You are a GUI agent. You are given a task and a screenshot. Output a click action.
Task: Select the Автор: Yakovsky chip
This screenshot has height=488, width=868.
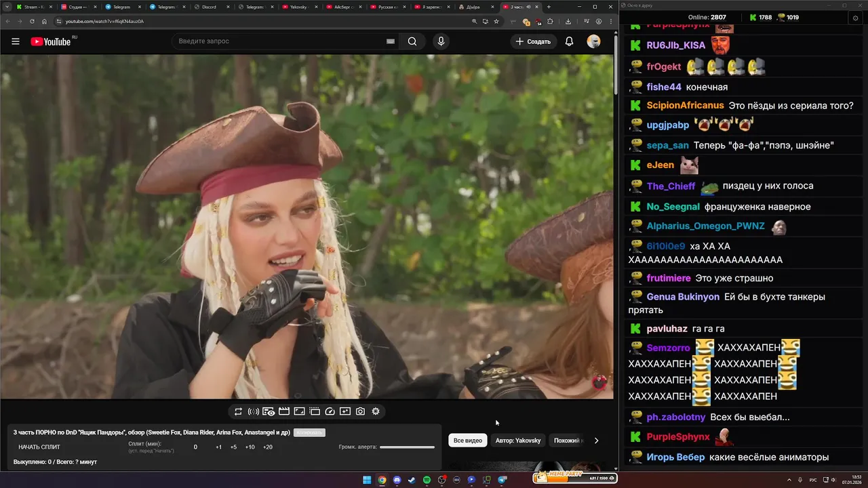coord(518,441)
